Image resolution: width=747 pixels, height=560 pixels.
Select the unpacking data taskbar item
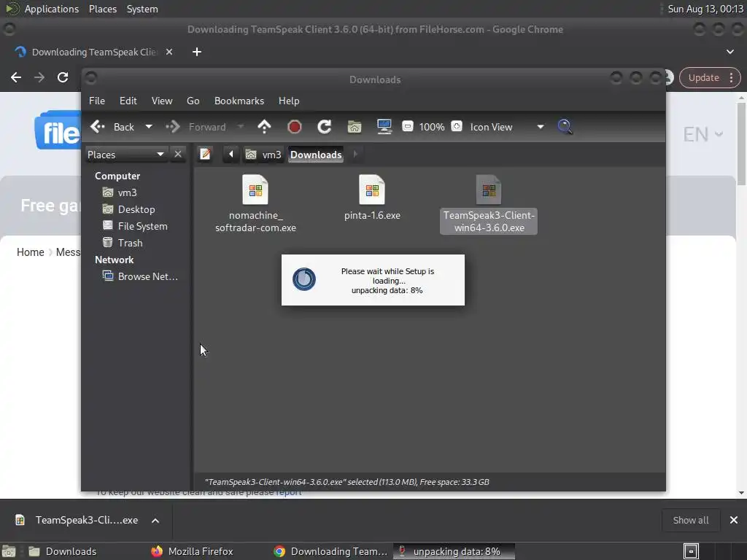point(454,551)
